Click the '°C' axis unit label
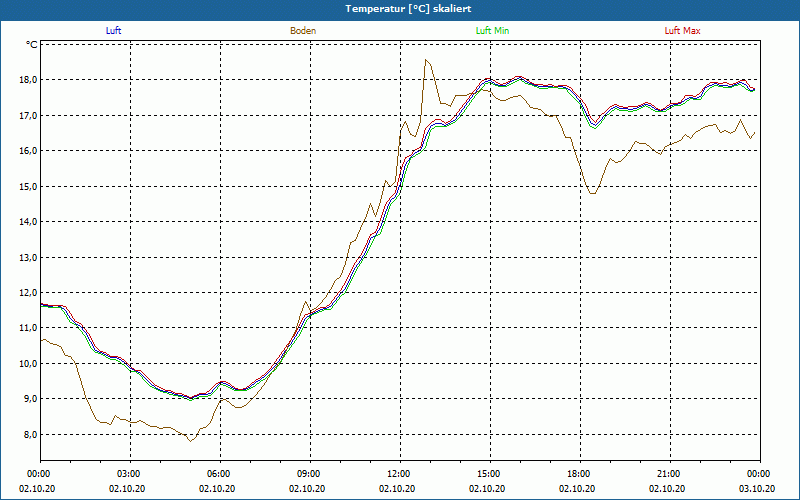The height and width of the screenshot is (500, 800). pos(32,45)
